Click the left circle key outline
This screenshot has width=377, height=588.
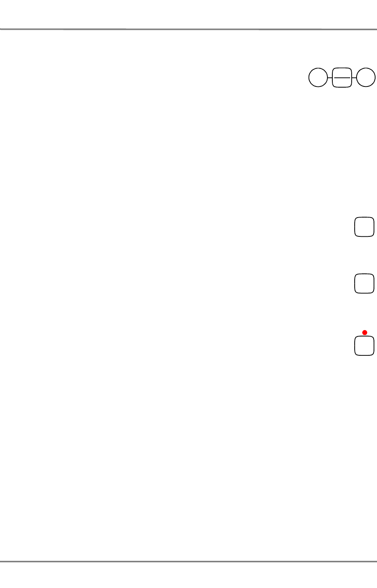[318, 77]
